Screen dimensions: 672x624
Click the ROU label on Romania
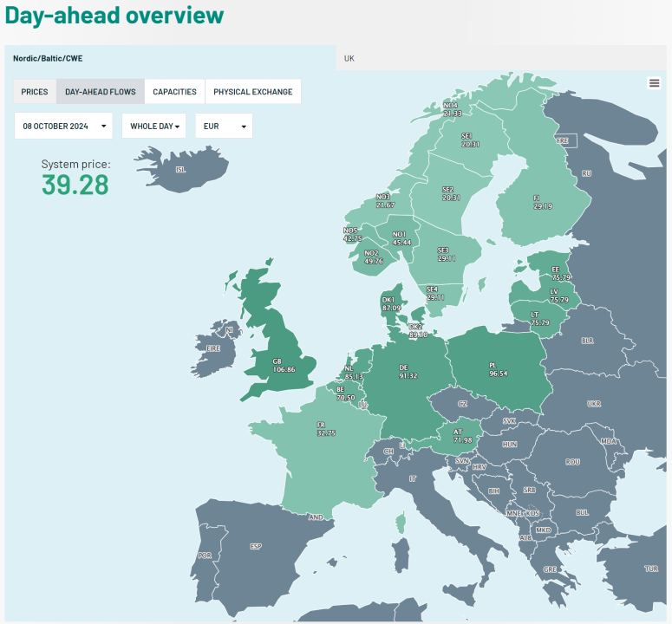pyautogui.click(x=572, y=462)
